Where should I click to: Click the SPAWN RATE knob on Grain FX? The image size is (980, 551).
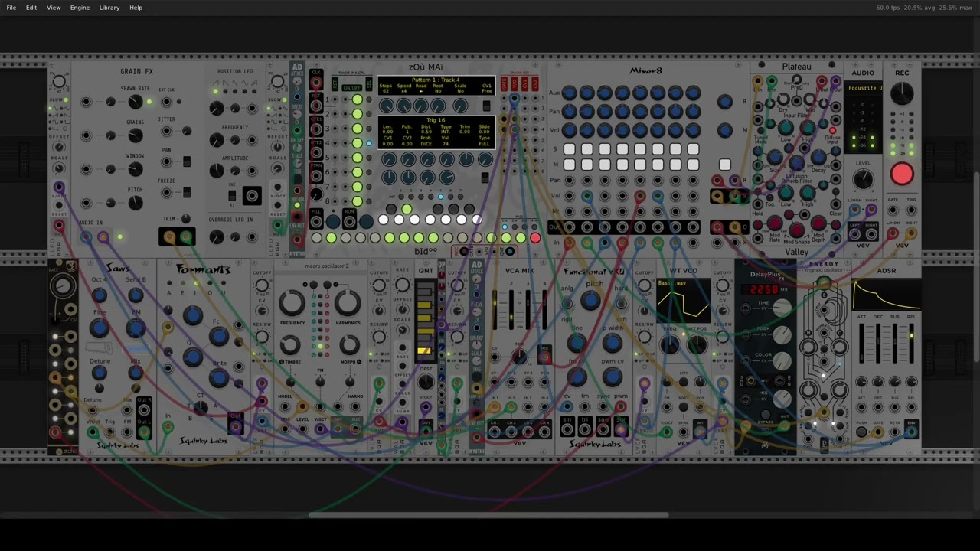[x=136, y=102]
